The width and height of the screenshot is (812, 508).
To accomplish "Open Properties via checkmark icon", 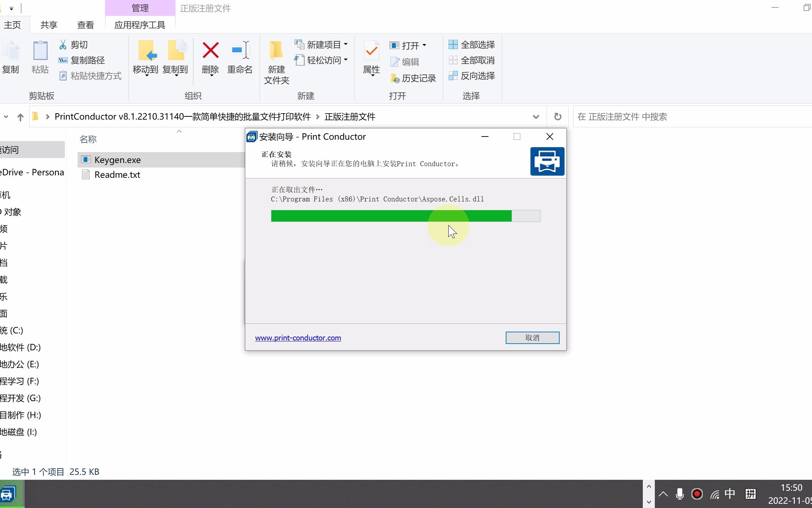I will tap(371, 51).
